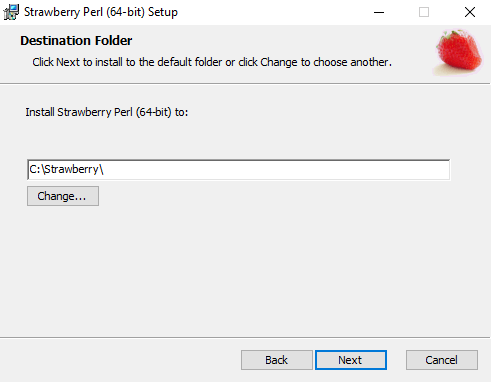The height and width of the screenshot is (382, 491).
Task: Click the greyed-out maximize icon
Action: (x=424, y=12)
